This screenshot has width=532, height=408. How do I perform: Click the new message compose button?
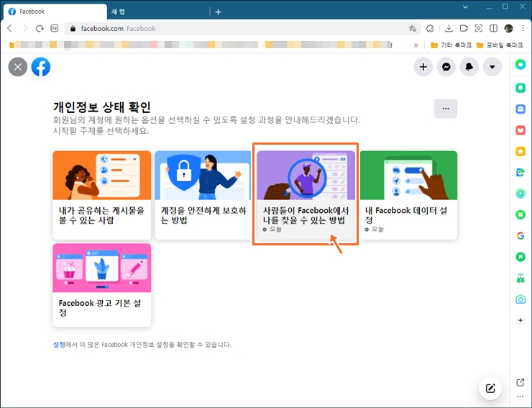click(x=490, y=389)
